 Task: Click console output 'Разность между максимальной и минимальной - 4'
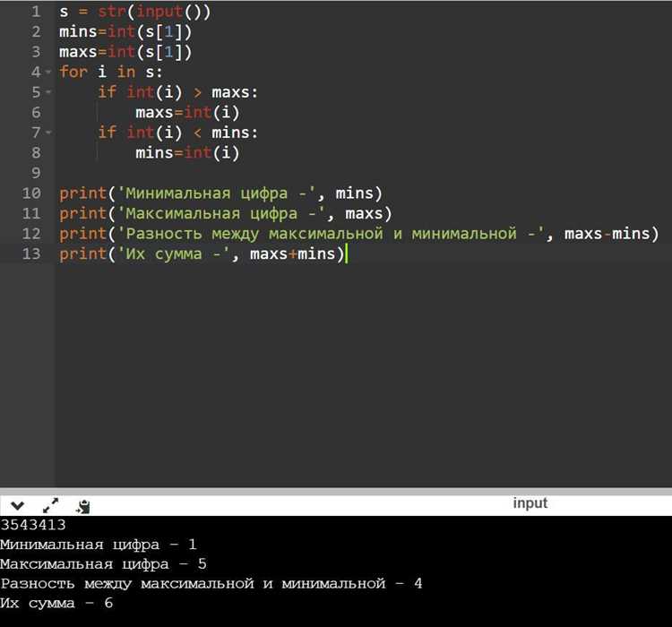[x=211, y=584]
